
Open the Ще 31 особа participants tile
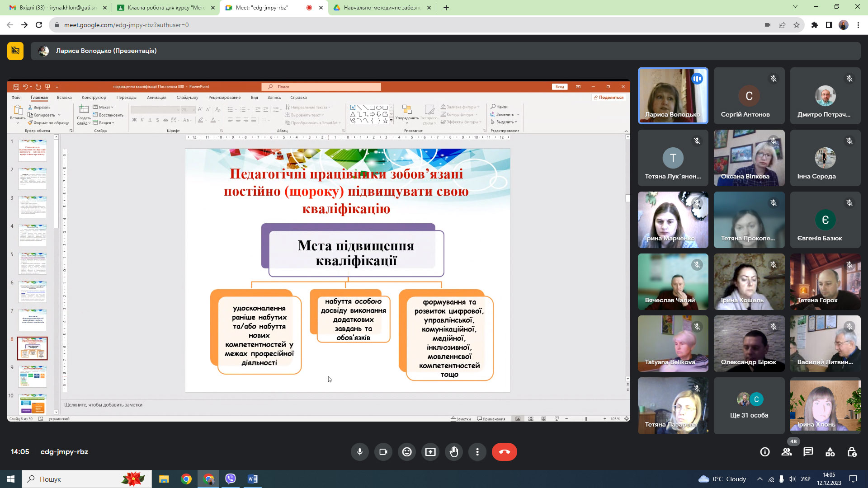click(749, 406)
